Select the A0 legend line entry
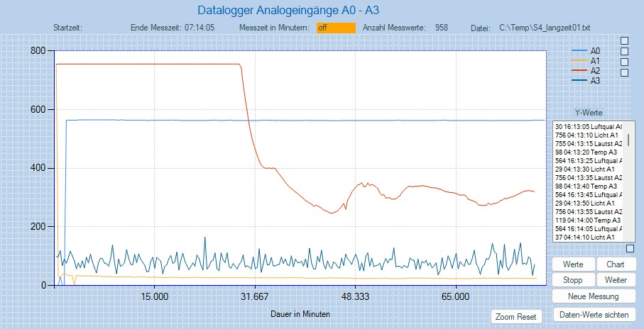Screen dimensions: 644x329 [585, 51]
